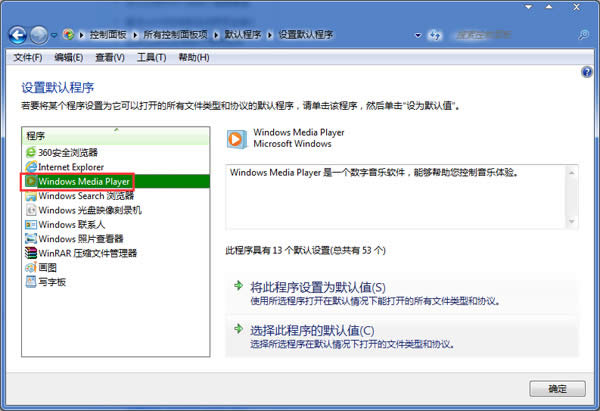Image resolution: width=600 pixels, height=411 pixels.
Task: Select Windows Search 浏览器 entry
Action: 116,196
